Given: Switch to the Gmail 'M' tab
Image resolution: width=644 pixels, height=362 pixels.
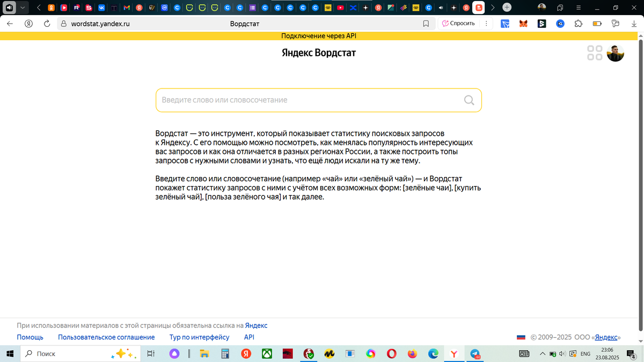Looking at the screenshot, I should (126, 8).
